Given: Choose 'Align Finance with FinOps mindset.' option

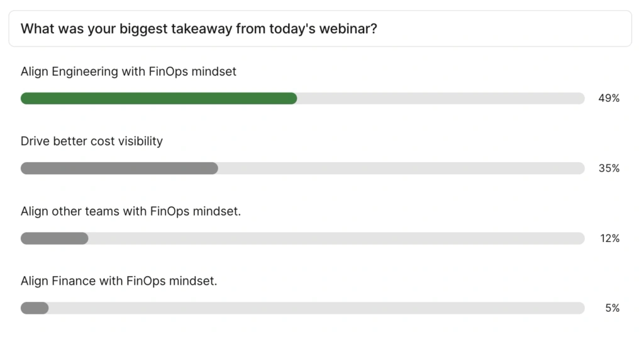Looking at the screenshot, I should pyautogui.click(x=119, y=281).
